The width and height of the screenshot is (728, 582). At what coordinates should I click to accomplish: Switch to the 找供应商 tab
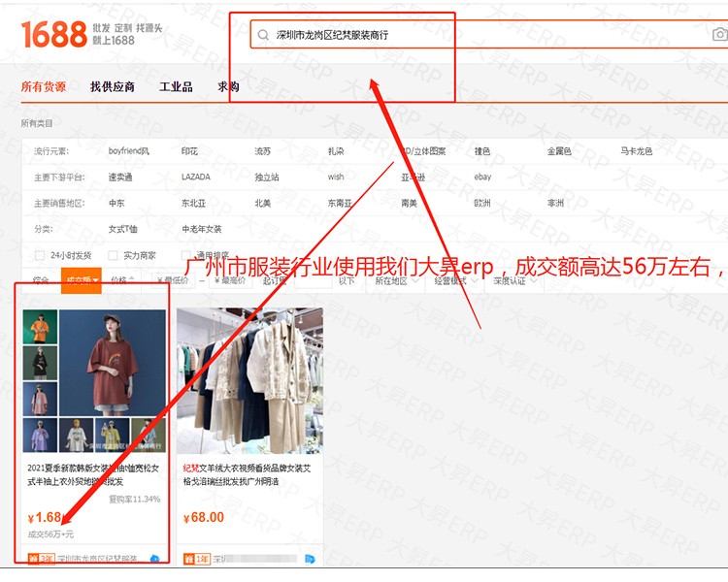coord(113,86)
